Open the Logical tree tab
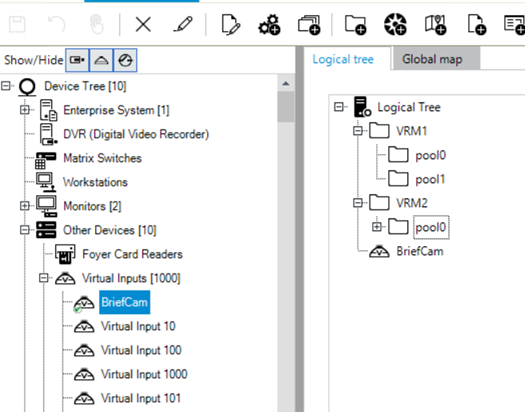This screenshot has width=525, height=412. (343, 59)
